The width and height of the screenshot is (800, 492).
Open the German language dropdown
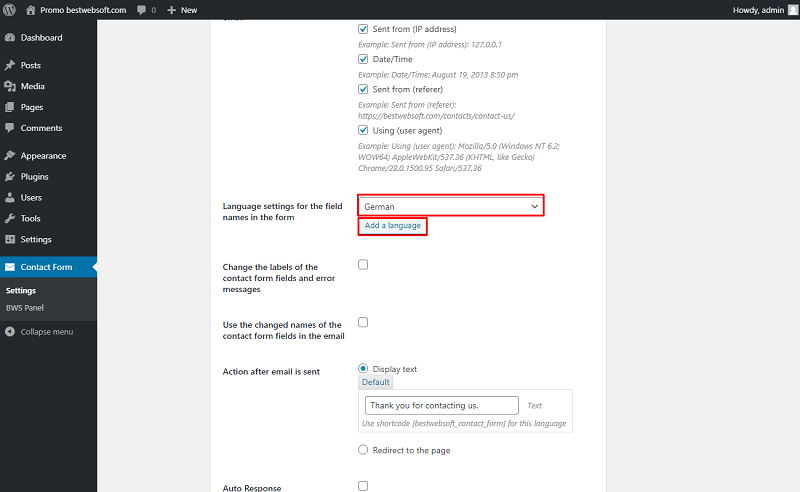tap(451, 206)
